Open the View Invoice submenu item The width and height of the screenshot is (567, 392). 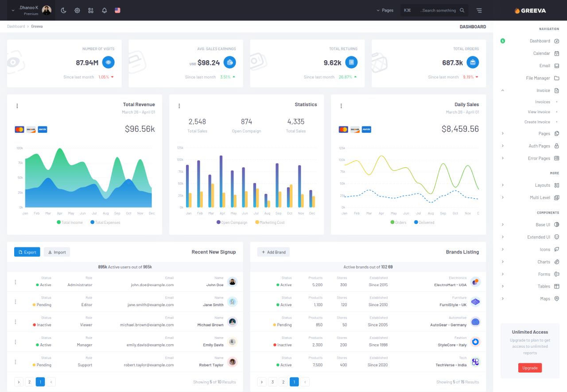539,112
